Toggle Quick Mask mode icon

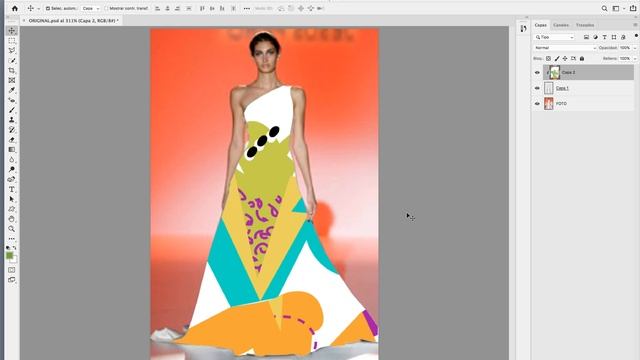coord(12,270)
